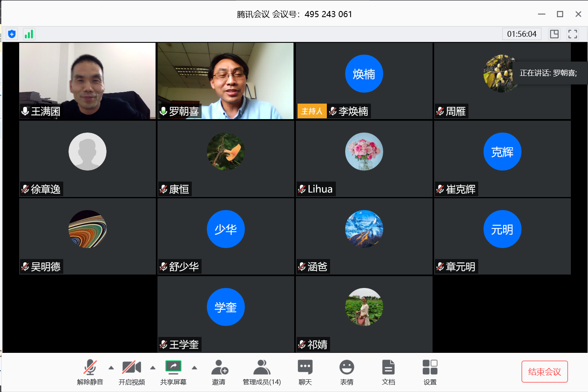Open the layout switch icon
The width and height of the screenshot is (588, 392).
click(554, 34)
